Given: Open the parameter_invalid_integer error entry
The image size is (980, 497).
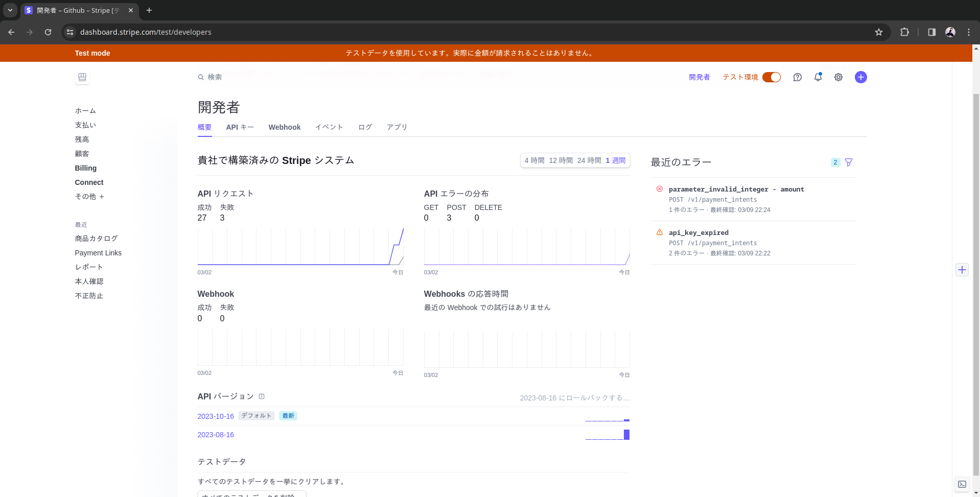Looking at the screenshot, I should [x=736, y=190].
